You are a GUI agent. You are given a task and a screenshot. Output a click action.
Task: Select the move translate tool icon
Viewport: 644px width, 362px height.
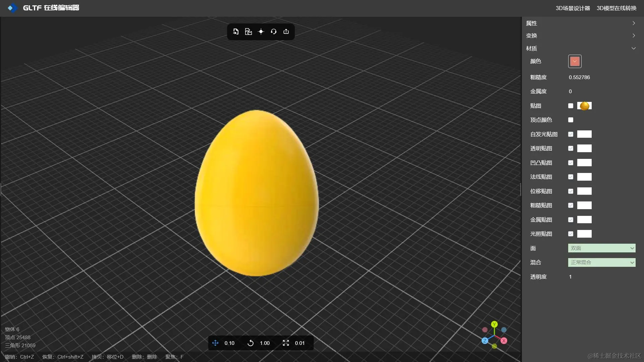coord(215,343)
